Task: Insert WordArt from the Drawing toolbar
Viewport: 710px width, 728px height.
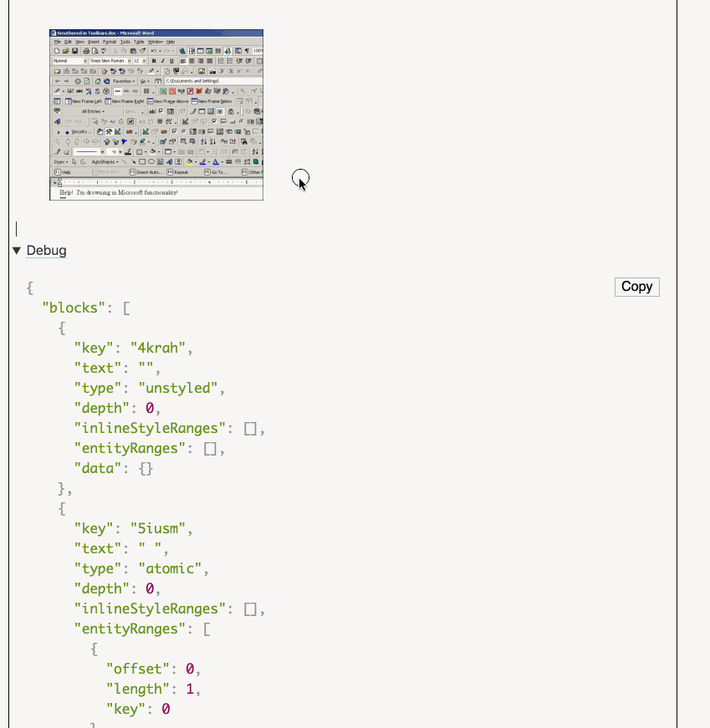Action: [x=169, y=160]
